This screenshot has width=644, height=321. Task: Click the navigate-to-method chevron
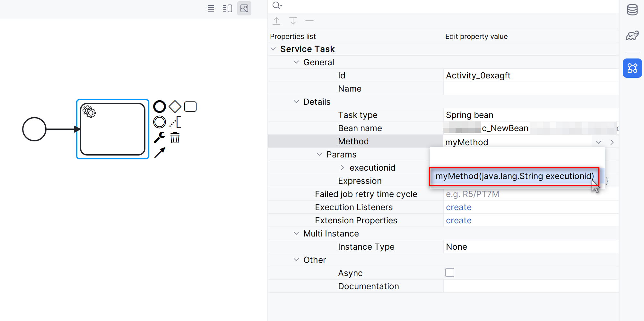612,142
